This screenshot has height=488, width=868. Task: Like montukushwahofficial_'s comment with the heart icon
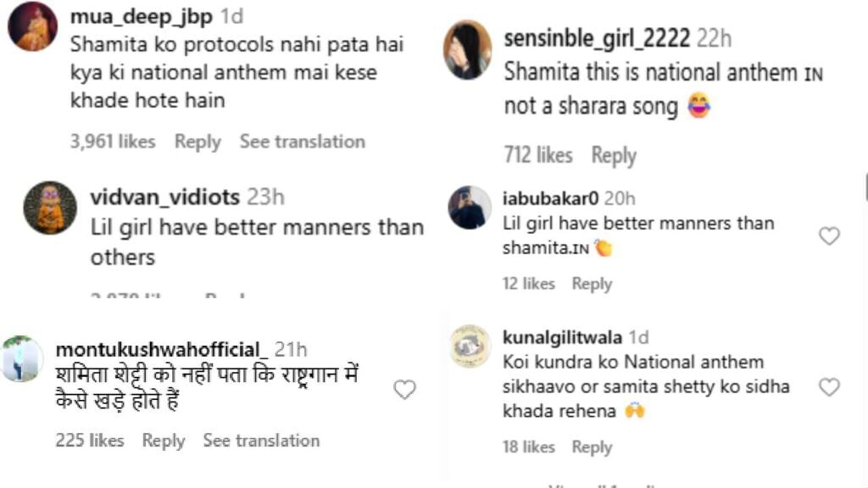point(405,390)
